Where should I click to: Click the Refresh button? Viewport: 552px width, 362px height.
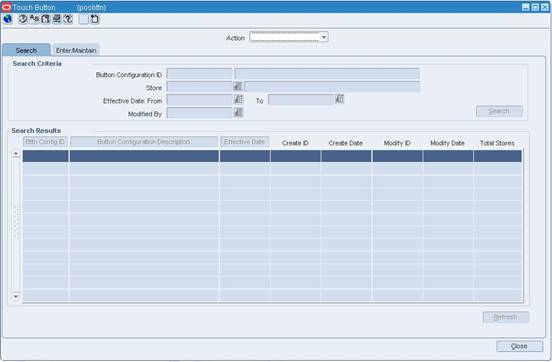506,317
